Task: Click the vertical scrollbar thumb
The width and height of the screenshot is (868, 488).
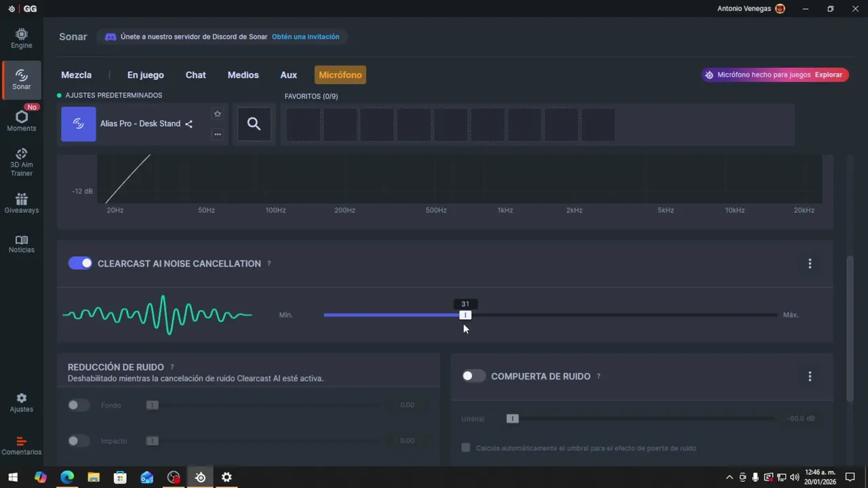Action: tap(851, 329)
